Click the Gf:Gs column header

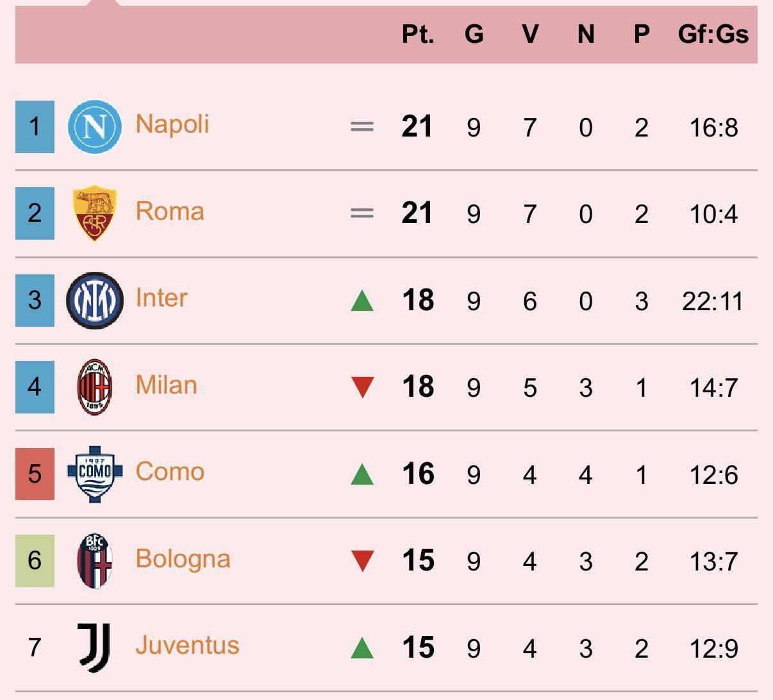pyautogui.click(x=713, y=33)
